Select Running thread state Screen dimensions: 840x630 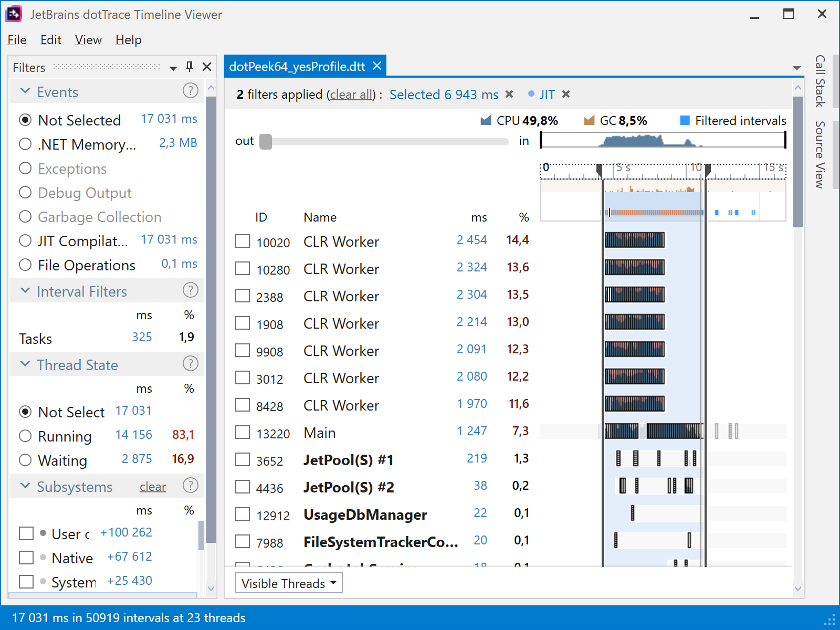point(25,436)
